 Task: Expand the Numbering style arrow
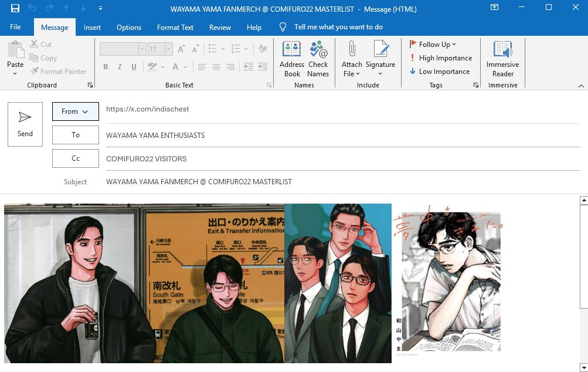(246, 49)
